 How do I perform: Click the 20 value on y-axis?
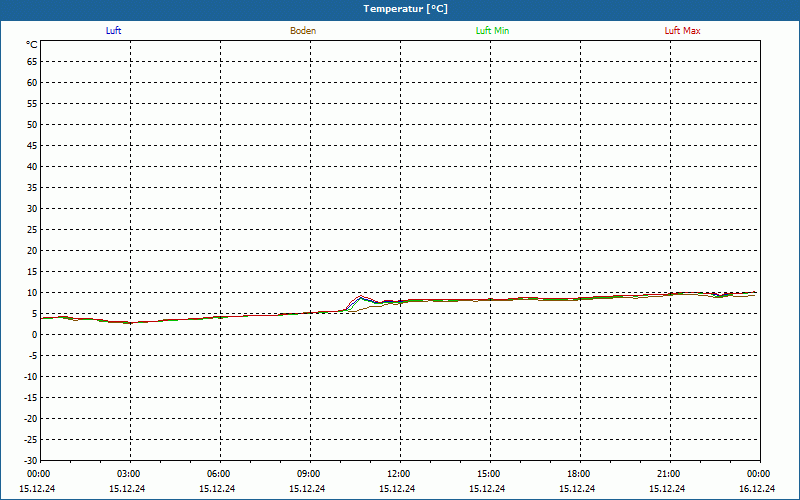click(x=32, y=251)
